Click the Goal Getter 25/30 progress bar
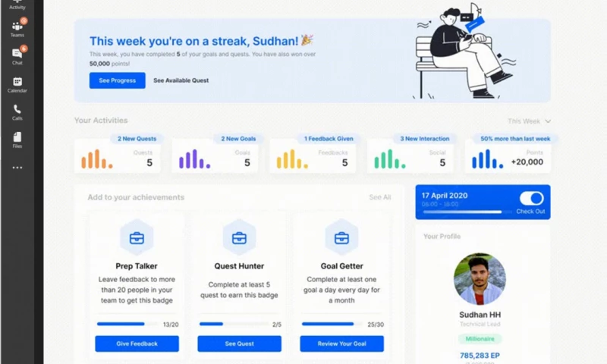Screen dimensions: 607x364 (x=332, y=324)
